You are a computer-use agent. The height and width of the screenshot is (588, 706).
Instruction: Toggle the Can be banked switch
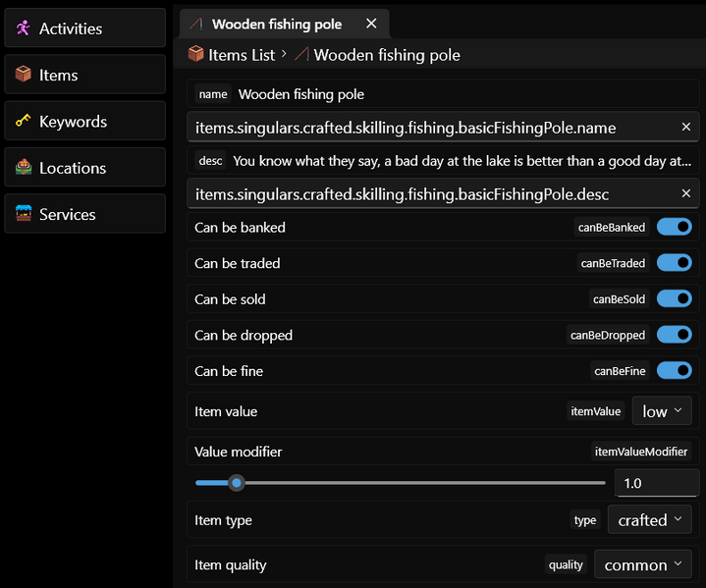(674, 227)
